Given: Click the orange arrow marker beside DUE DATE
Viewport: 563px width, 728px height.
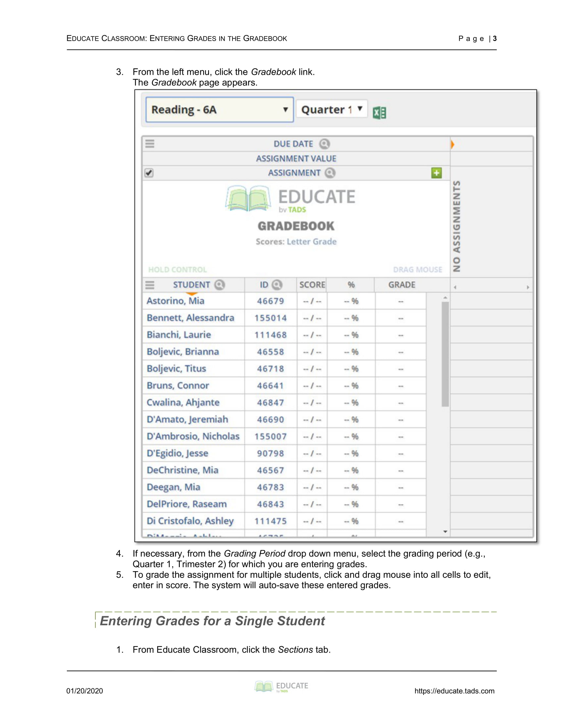Looking at the screenshot, I should 452,144.
